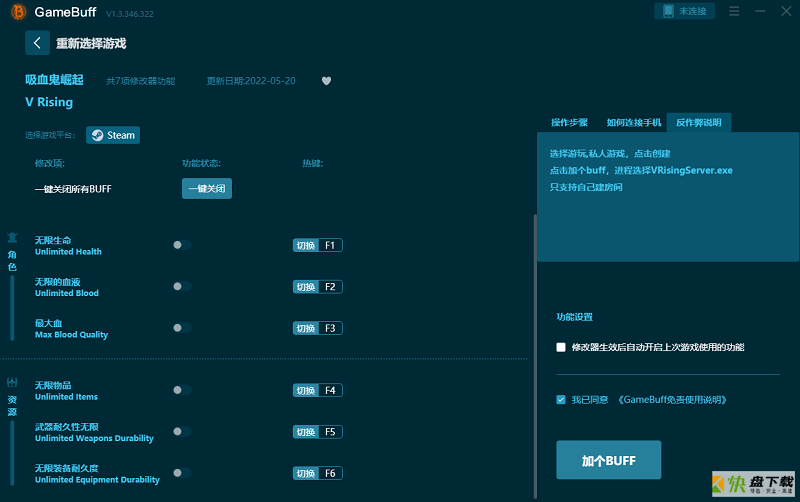The width and height of the screenshot is (800, 502).
Task: Turn off all BUFFs with one-key close button
Action: point(207,188)
